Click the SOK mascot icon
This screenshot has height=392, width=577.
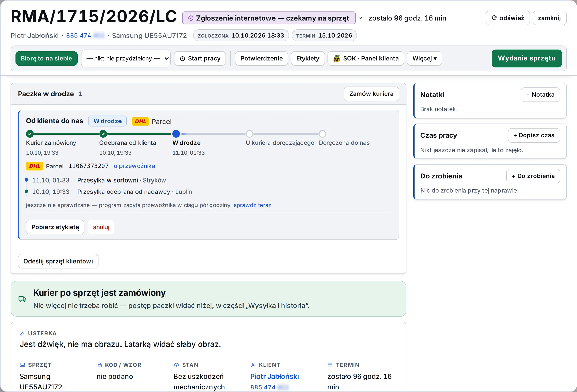click(x=337, y=58)
